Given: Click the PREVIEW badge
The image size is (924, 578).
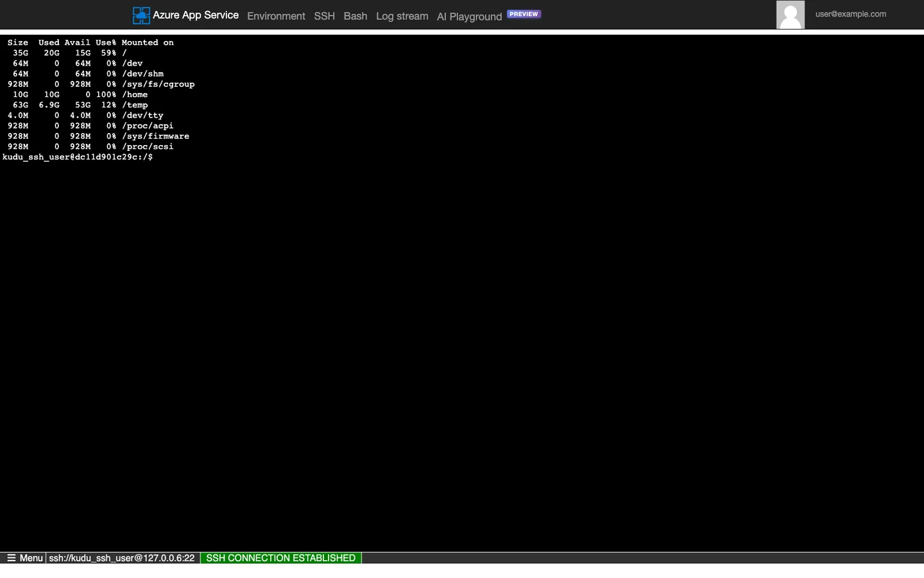Looking at the screenshot, I should 524,14.
